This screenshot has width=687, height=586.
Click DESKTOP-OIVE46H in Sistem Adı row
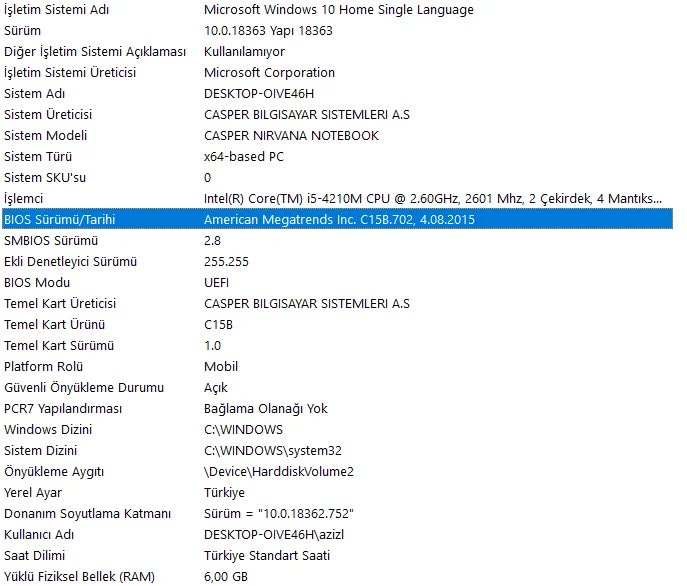coord(259,94)
